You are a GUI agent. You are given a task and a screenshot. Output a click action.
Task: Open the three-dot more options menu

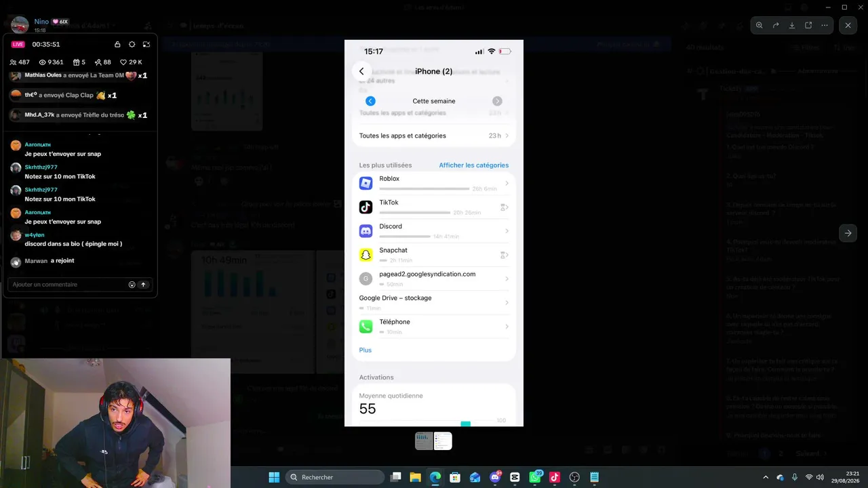point(825,25)
